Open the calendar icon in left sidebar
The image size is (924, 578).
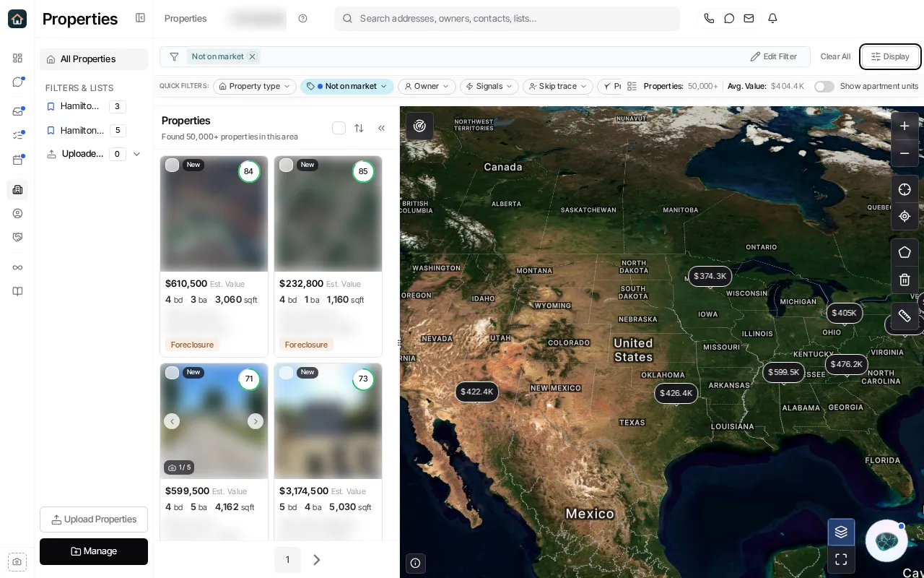tap(17, 160)
